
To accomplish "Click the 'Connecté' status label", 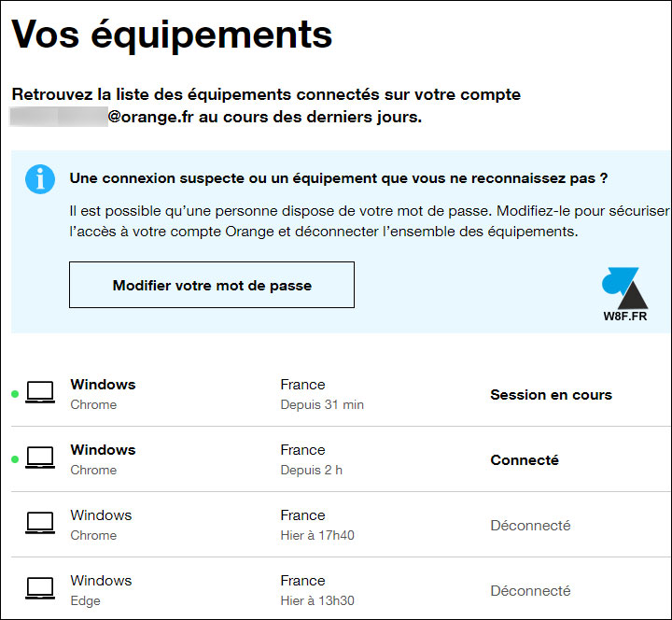I will pyautogui.click(x=525, y=460).
